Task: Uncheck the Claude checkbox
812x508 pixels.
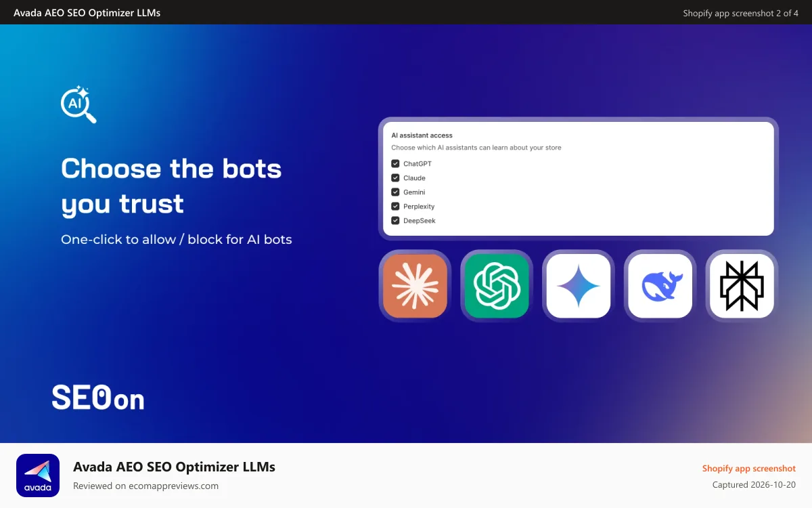Action: (395, 178)
